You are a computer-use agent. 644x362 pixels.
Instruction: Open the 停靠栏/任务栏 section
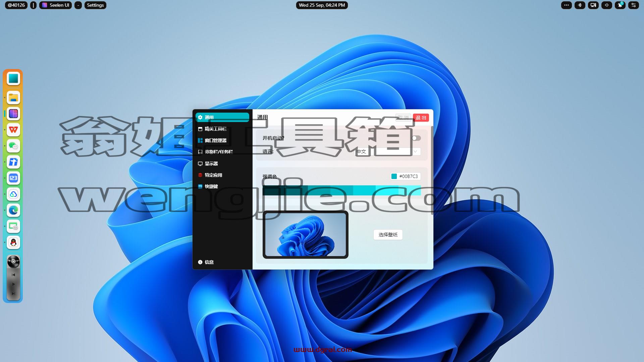click(222, 152)
